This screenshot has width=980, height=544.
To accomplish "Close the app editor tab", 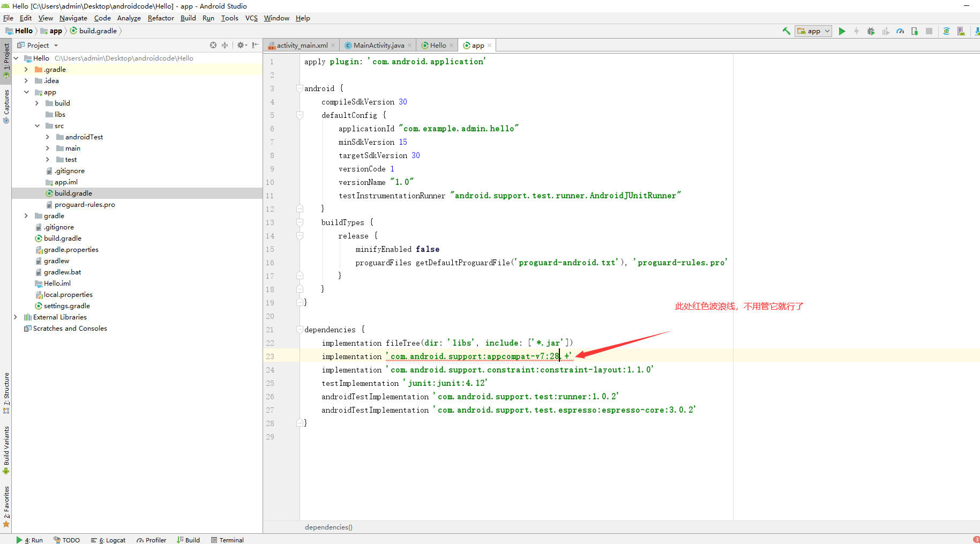I will 490,46.
